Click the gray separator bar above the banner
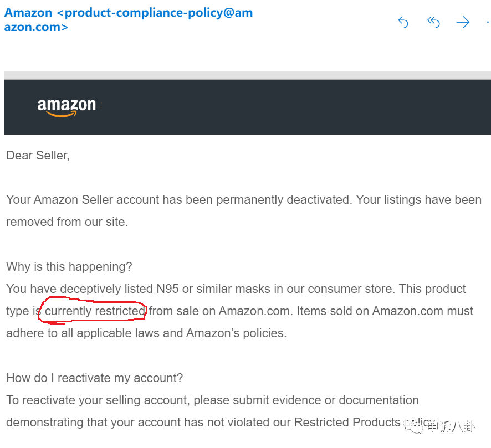The image size is (491, 448). click(x=247, y=75)
